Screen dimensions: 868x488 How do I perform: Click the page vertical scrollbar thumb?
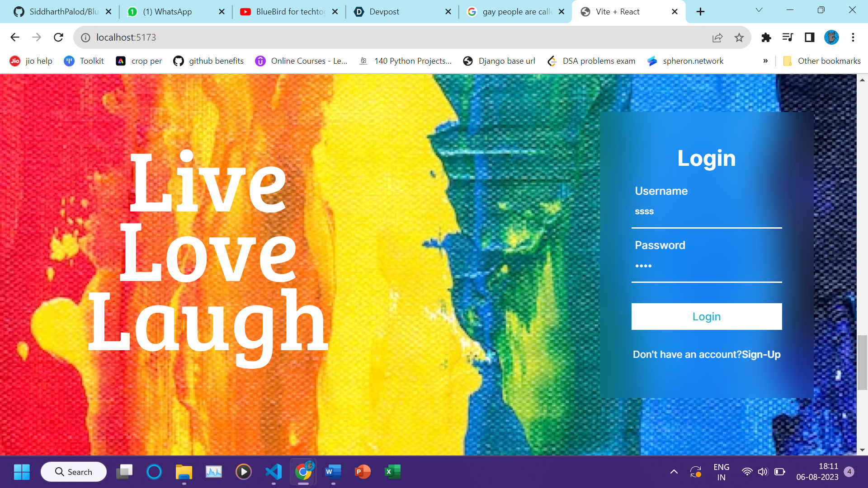point(862,361)
